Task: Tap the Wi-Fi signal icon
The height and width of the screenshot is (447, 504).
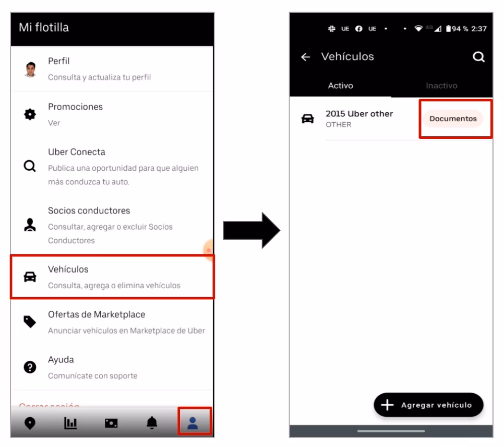Action: 418,29
